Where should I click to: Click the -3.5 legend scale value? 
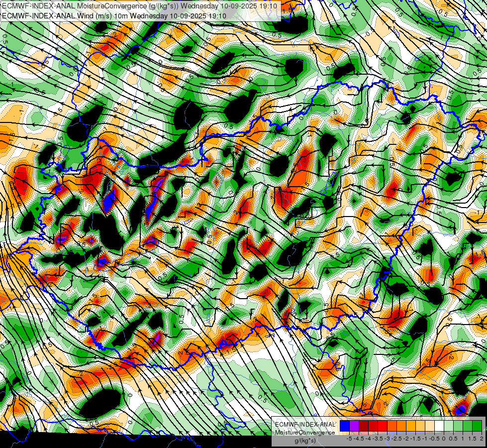[x=378, y=439]
